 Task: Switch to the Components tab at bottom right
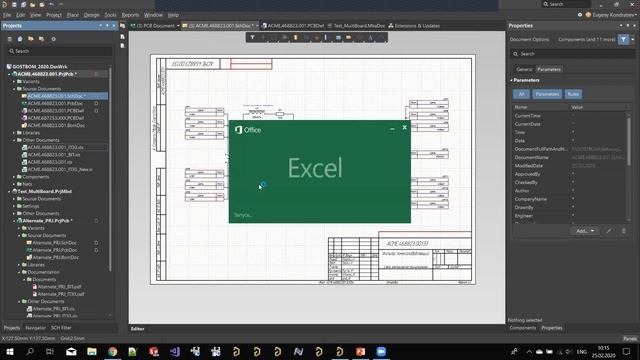(x=523, y=328)
